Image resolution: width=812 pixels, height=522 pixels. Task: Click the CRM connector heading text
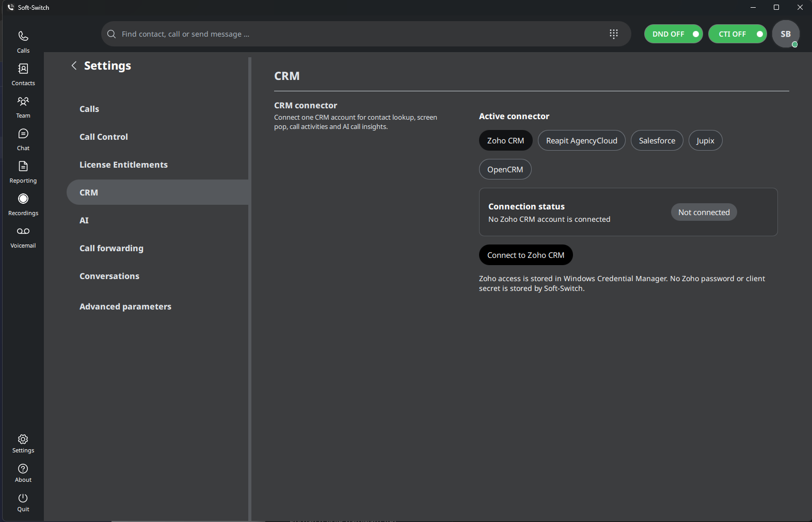306,105
